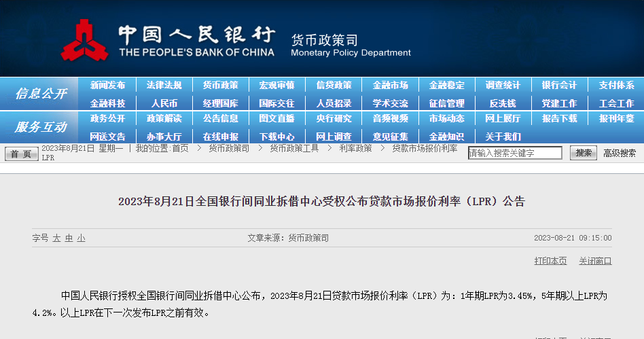Focus the search keyword input field
This screenshot has width=644, height=339.
coord(515,154)
